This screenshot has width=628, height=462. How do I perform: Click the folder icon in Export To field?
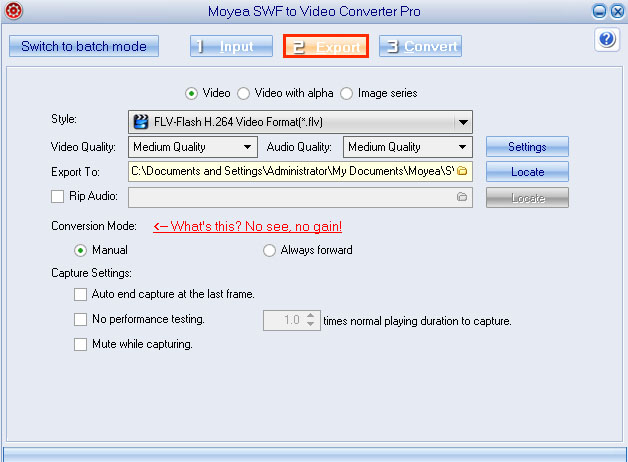coord(462,171)
